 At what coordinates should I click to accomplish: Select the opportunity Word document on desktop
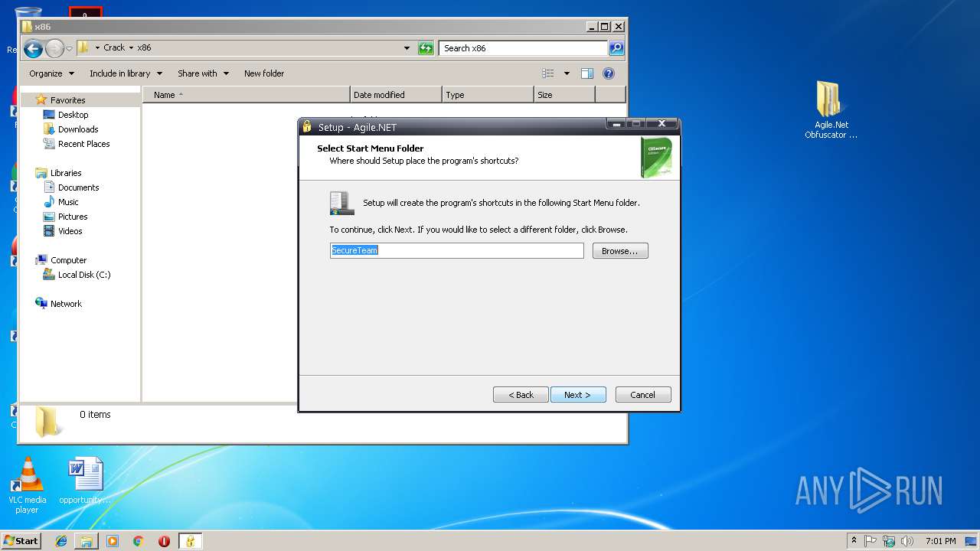point(85,481)
